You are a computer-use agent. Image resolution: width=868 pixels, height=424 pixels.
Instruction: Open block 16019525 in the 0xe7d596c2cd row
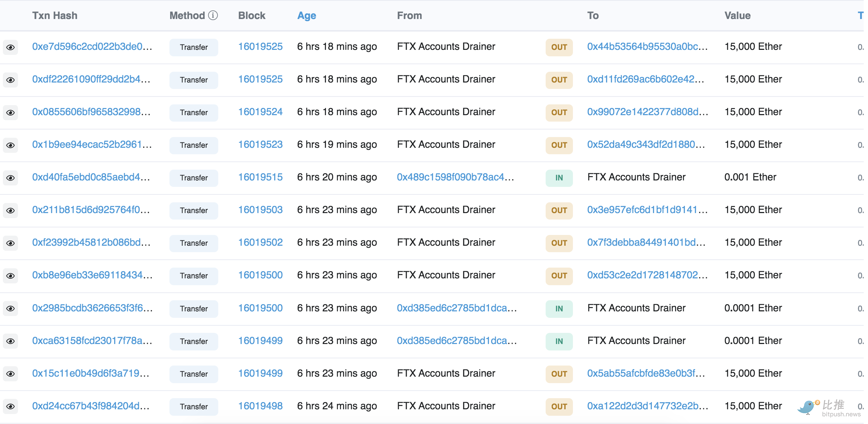point(260,47)
